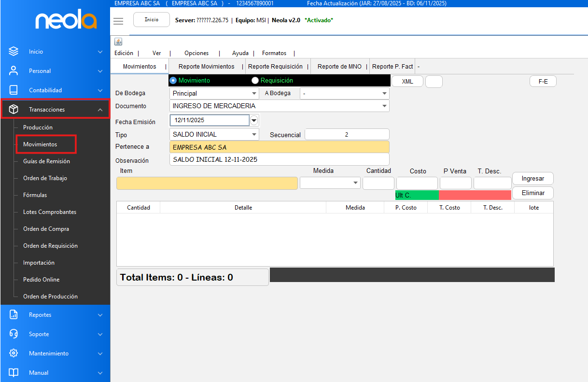Click the Soporte headset icon

tap(14, 334)
